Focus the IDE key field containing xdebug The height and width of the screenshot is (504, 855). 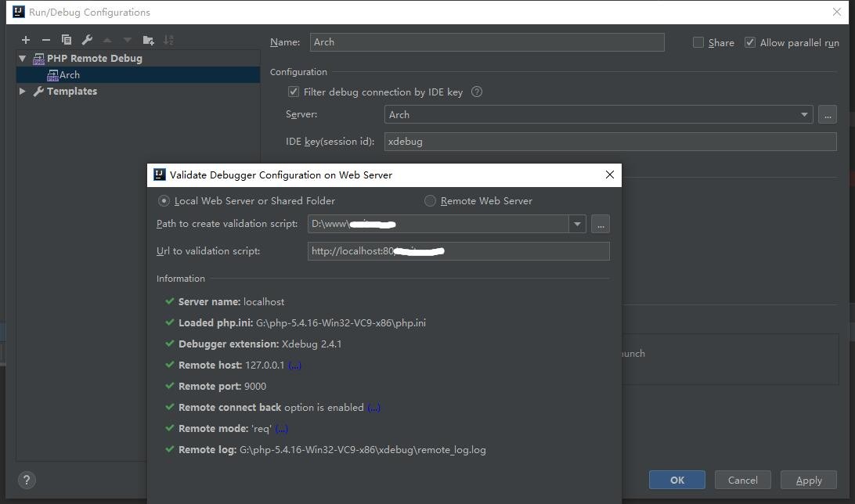tap(610, 142)
